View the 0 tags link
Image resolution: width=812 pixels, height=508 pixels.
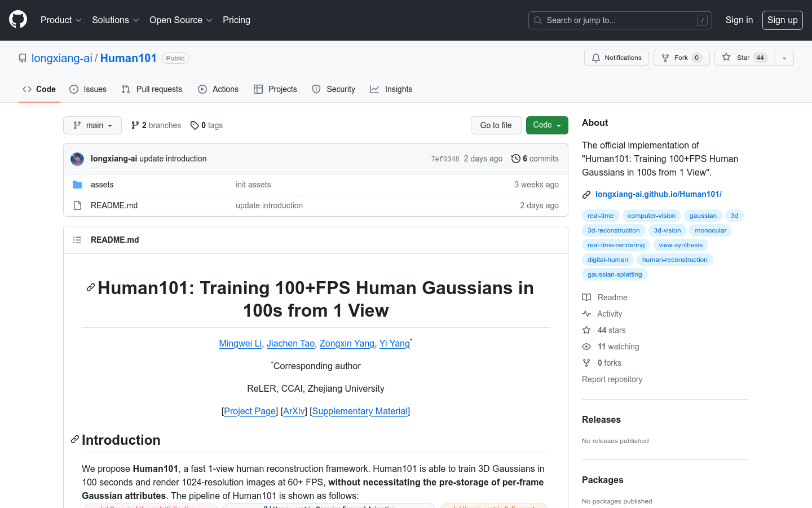coord(206,125)
